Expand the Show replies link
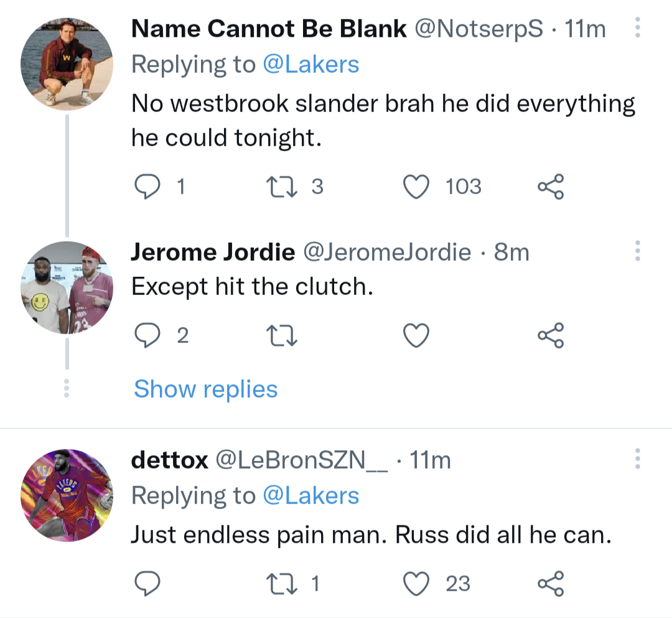This screenshot has height=618, width=672. pyautogui.click(x=205, y=389)
